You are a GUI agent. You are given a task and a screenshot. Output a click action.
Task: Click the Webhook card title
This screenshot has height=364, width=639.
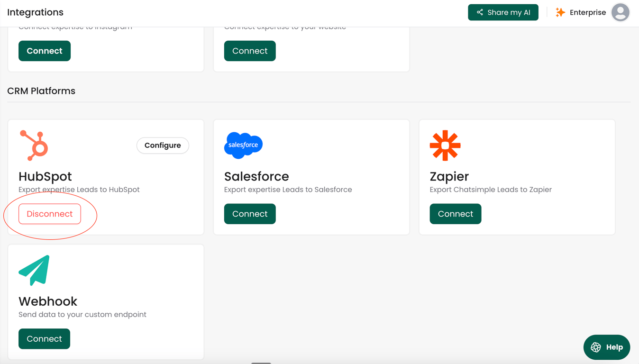[x=48, y=301]
